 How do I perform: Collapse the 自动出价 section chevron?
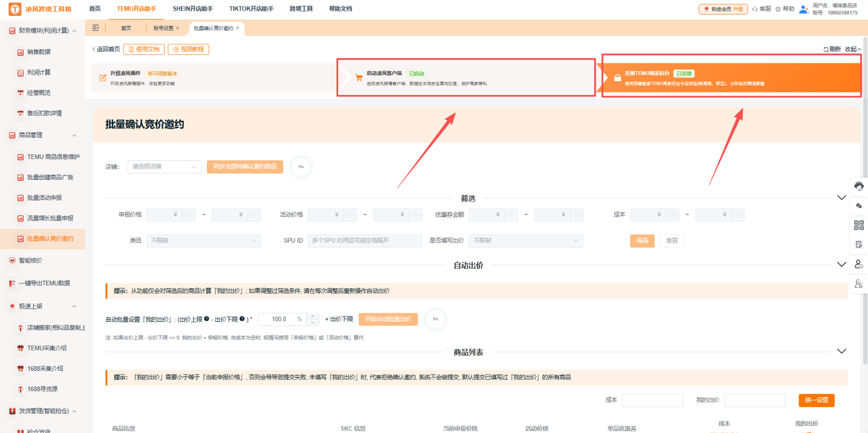(842, 265)
